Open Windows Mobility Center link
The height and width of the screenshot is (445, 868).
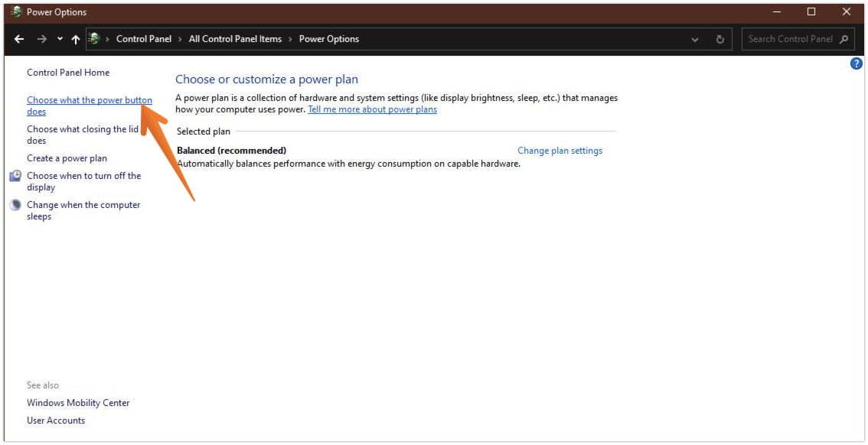click(x=78, y=403)
